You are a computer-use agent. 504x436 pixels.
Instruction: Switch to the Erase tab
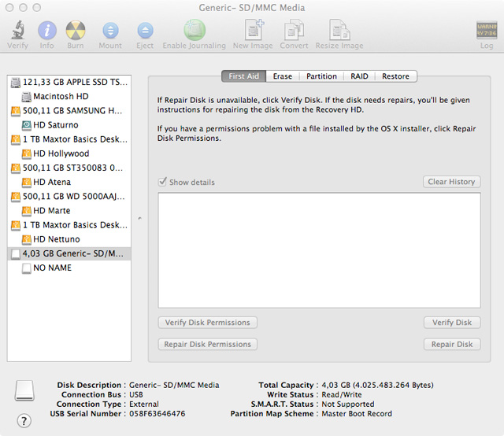282,76
